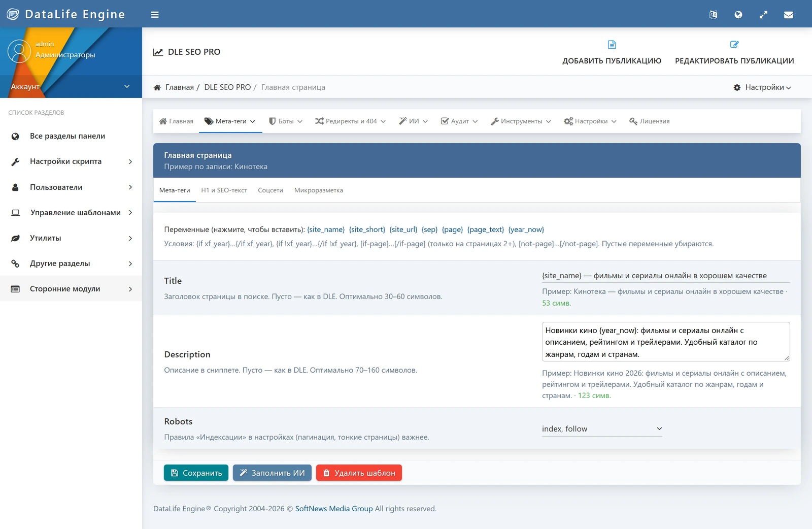Open the Боты module menu

click(x=286, y=121)
